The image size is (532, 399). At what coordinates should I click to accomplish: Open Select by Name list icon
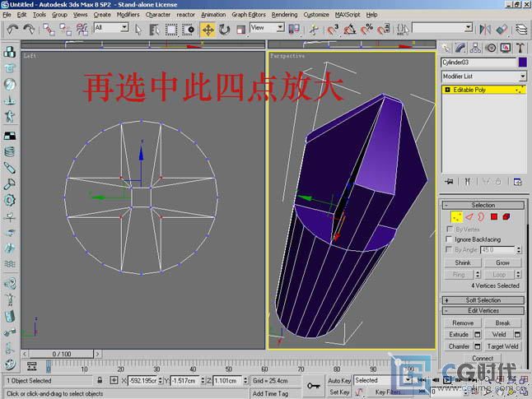(154, 30)
